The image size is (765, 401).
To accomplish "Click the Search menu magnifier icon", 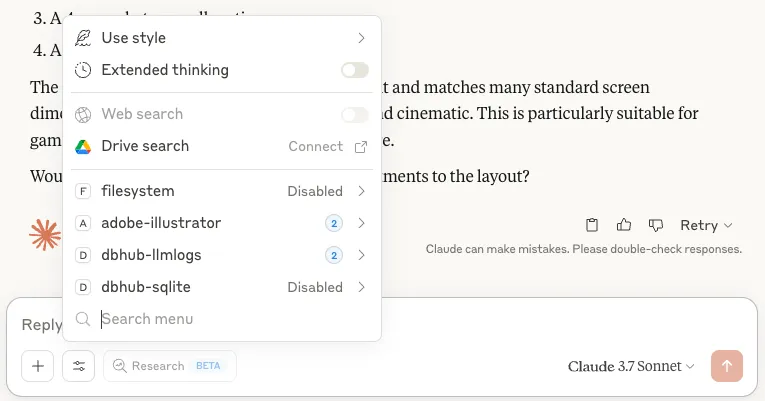I will tap(83, 319).
